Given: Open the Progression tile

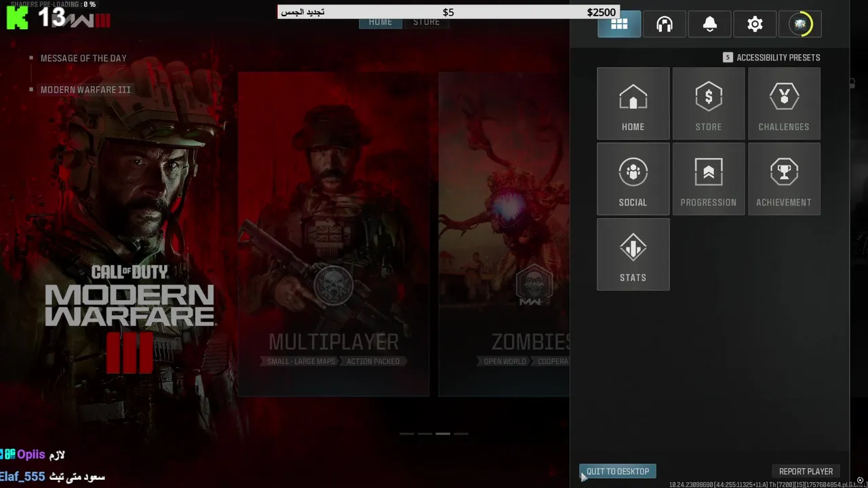Looking at the screenshot, I should pos(708,179).
